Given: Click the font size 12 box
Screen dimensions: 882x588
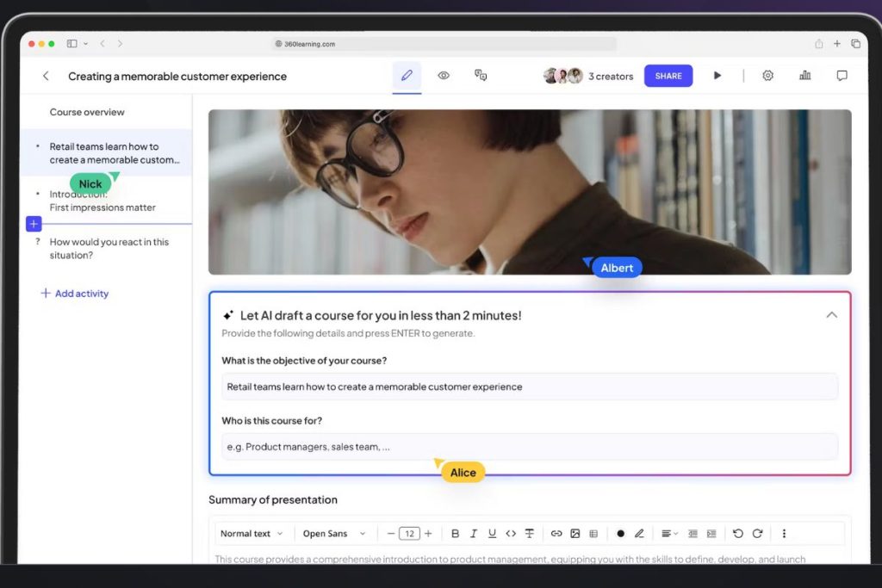Looking at the screenshot, I should [409, 534].
